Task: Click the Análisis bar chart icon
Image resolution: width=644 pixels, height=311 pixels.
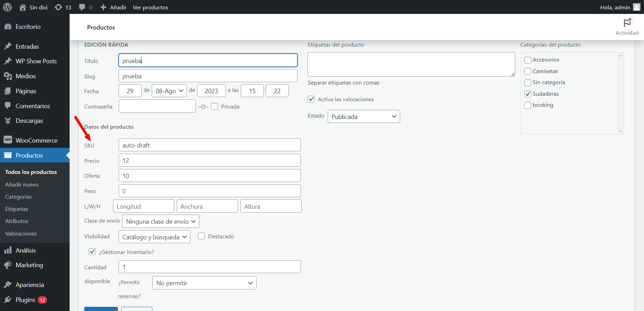Action: click(8, 250)
